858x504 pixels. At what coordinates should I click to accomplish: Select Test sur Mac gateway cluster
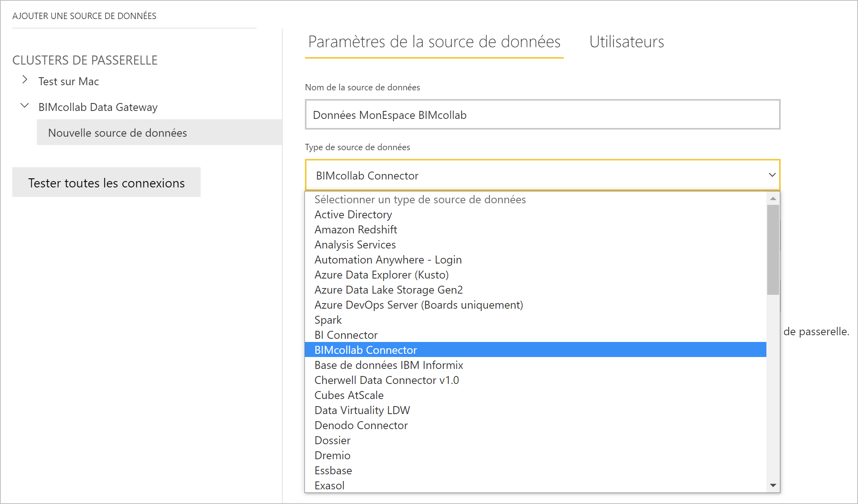(x=69, y=81)
